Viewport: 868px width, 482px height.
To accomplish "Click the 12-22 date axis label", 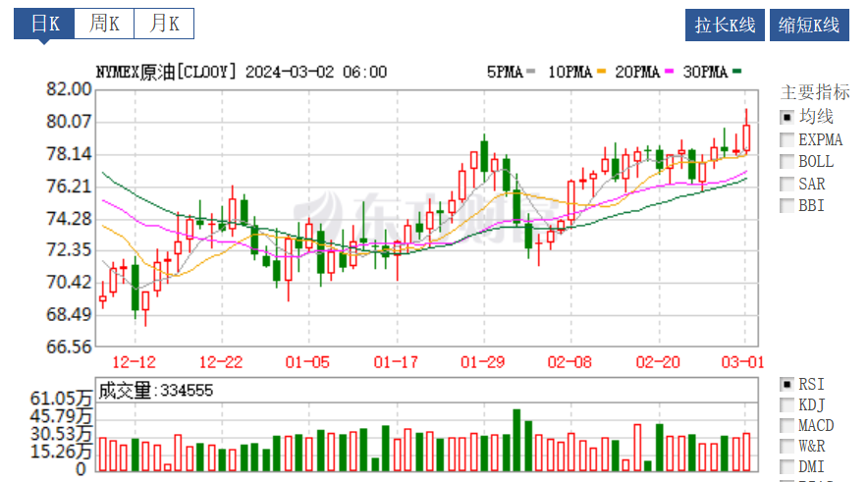I will (221, 362).
